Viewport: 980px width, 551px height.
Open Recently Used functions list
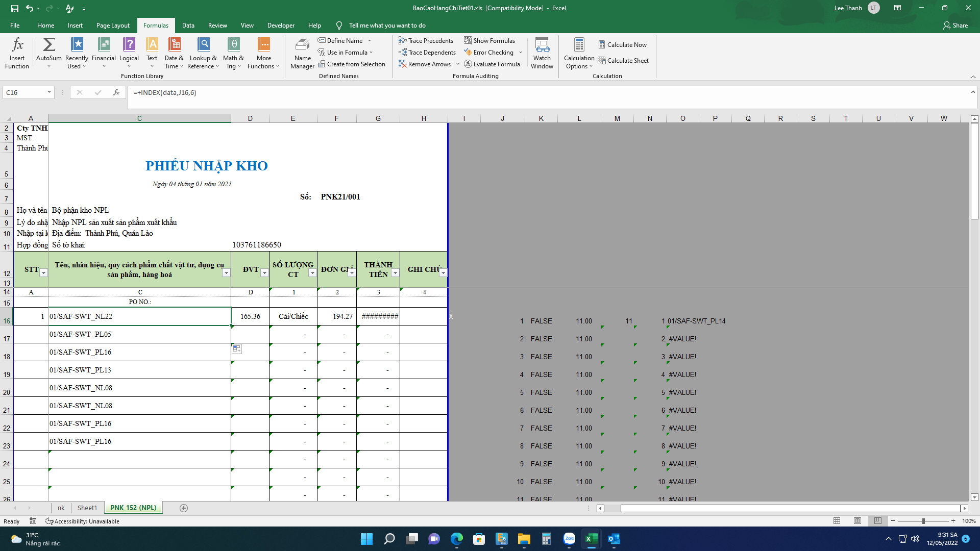tap(77, 53)
